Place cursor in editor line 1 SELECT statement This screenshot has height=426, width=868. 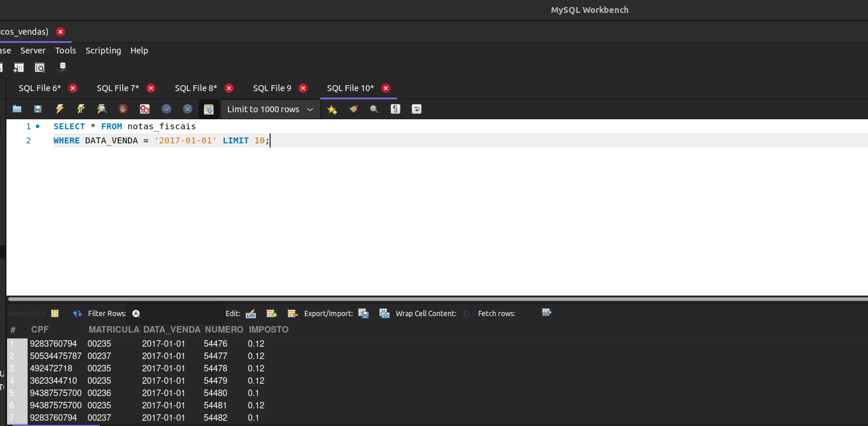(125, 126)
